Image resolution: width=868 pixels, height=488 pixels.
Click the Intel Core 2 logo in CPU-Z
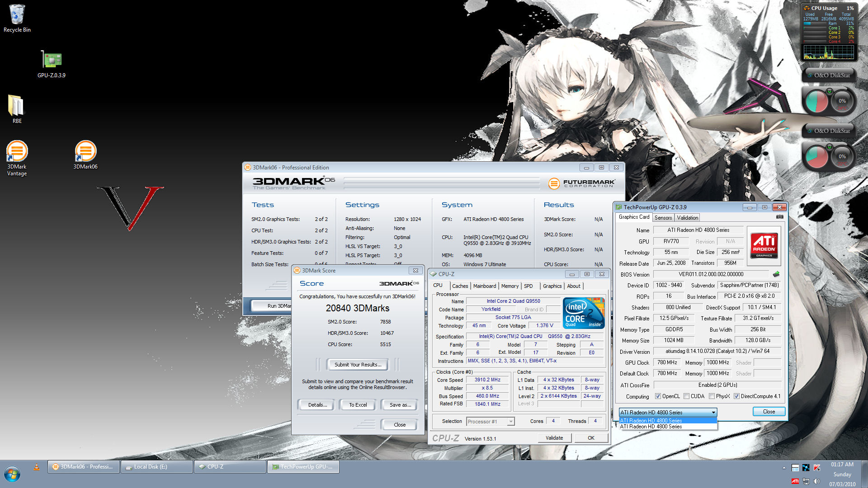click(x=584, y=313)
